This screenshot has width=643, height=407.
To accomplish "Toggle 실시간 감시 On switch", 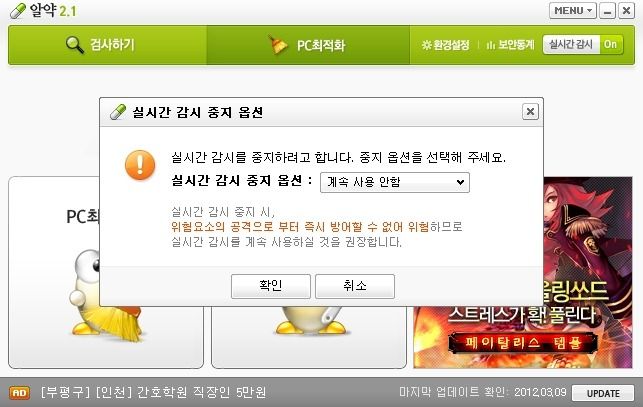I will (583, 44).
